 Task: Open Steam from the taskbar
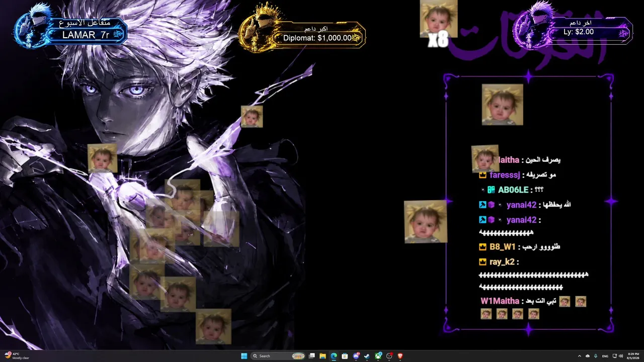tap(367, 356)
